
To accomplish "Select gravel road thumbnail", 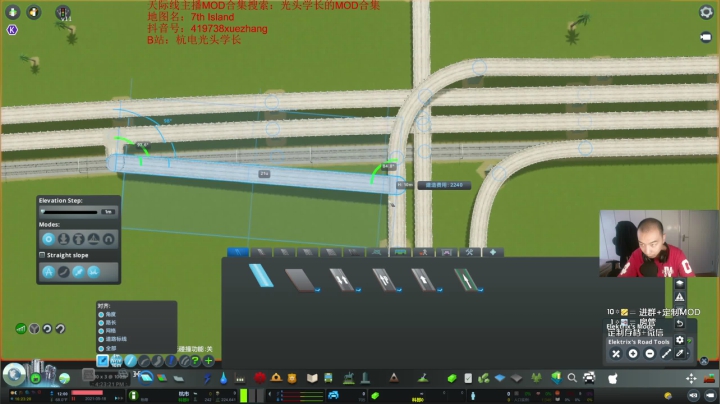I will coord(301,280).
